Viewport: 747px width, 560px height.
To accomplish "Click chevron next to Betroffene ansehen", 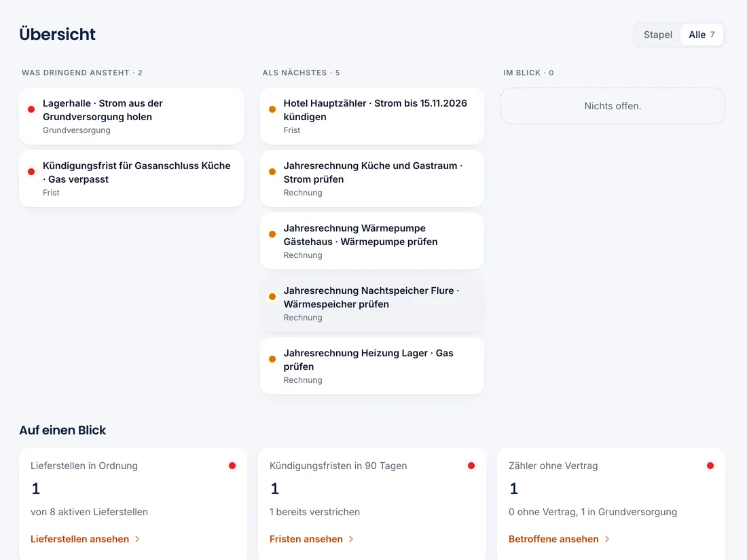I will click(607, 539).
